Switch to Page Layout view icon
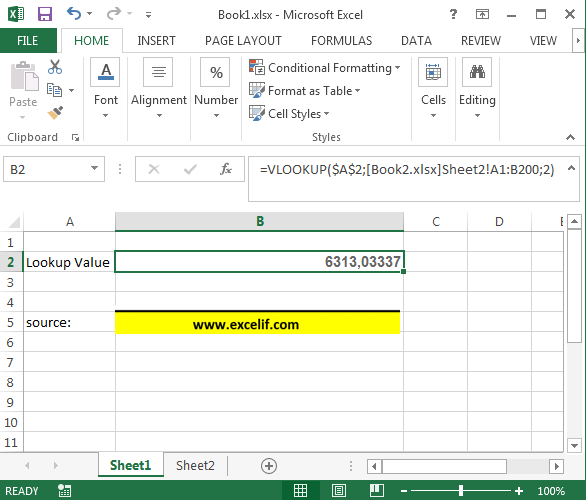The height and width of the screenshot is (500, 586). click(x=339, y=490)
